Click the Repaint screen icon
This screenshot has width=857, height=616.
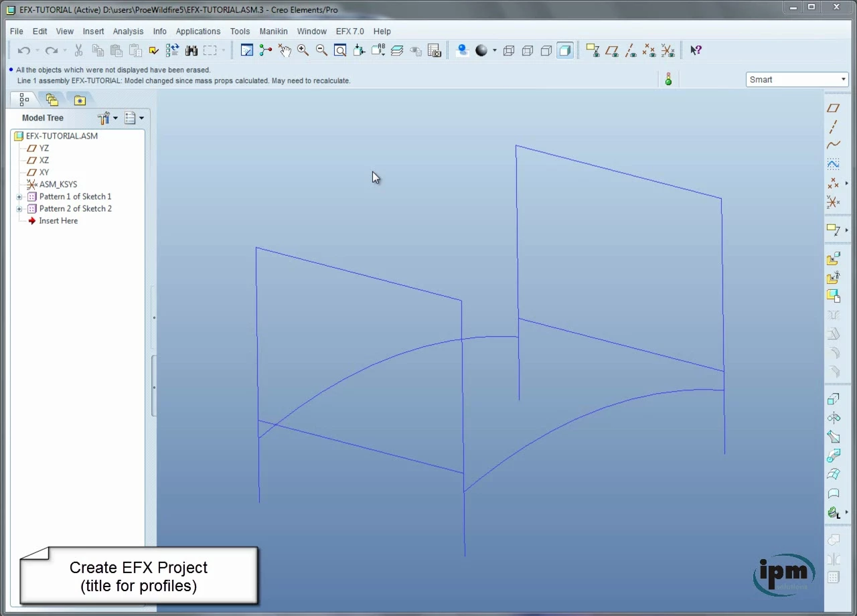click(x=246, y=50)
